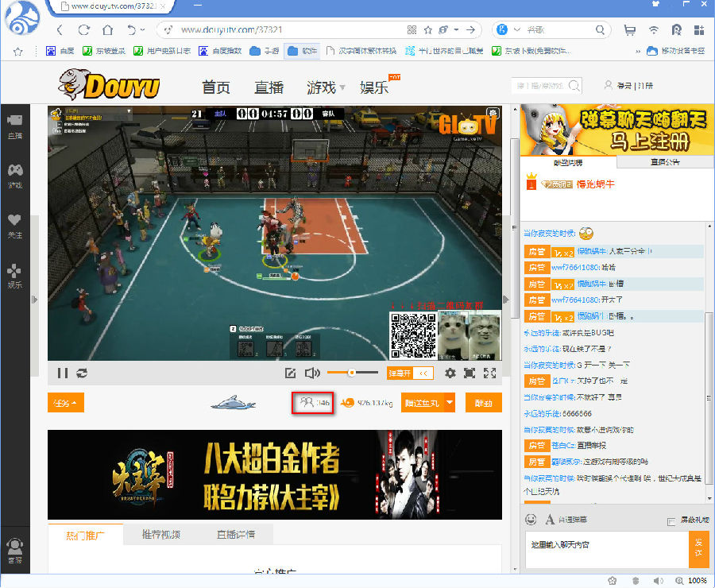
Task: Open the player overlay settings gear
Action: [x=493, y=112]
